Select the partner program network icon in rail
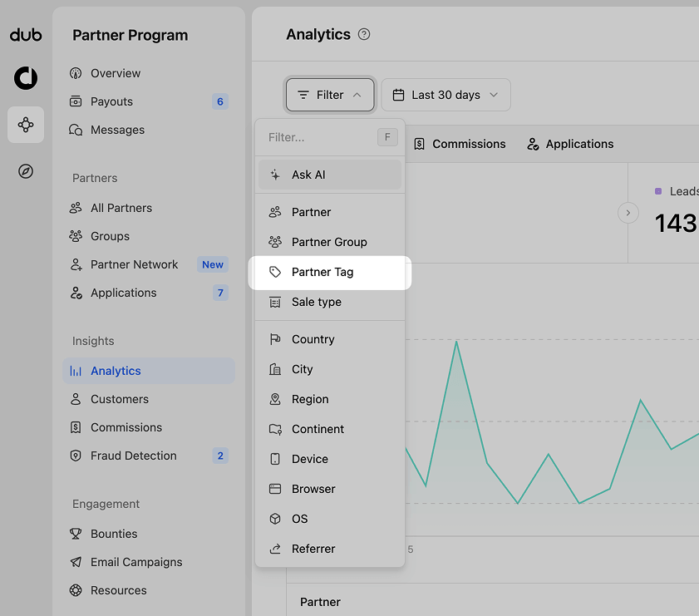Image resolution: width=699 pixels, height=616 pixels. (26, 125)
